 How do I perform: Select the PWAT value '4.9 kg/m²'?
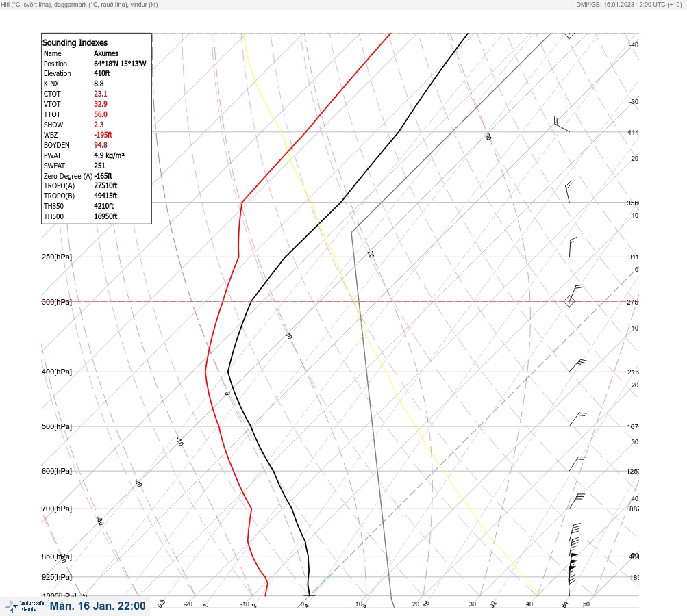click(x=109, y=155)
